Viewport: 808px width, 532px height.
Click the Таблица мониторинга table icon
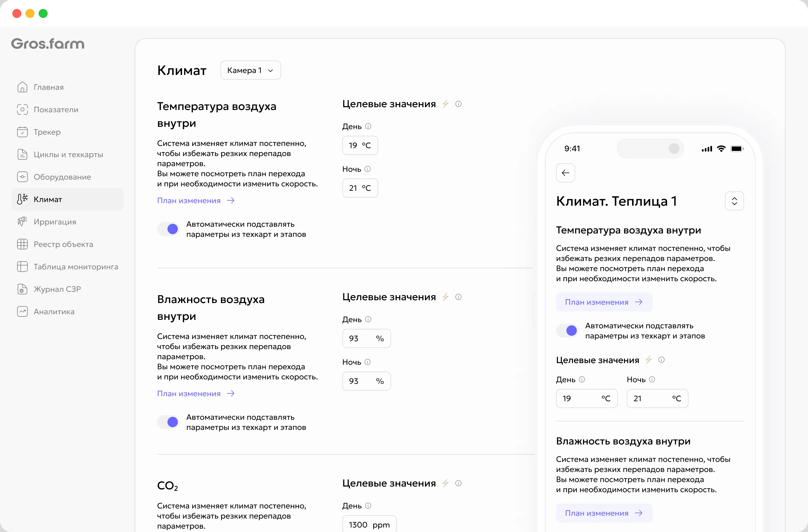click(22, 267)
